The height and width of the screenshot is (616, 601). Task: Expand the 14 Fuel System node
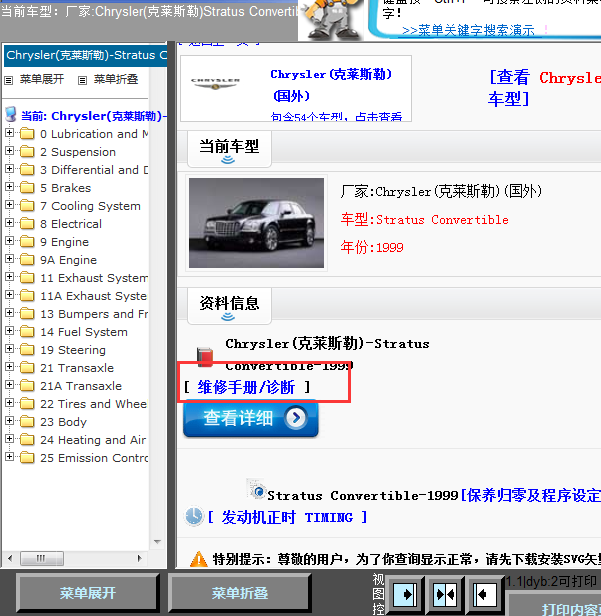[x=9, y=331]
